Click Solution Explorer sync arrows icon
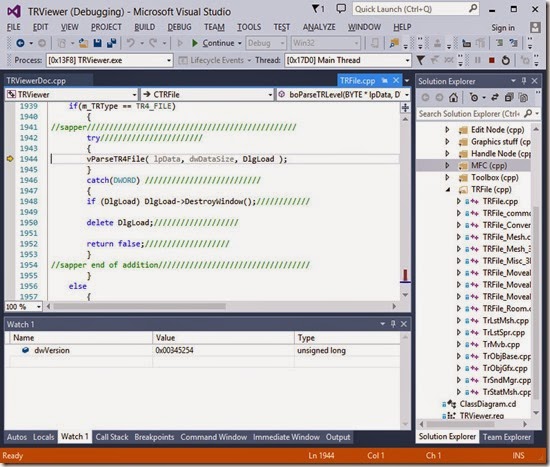The height and width of the screenshot is (467, 550). [x=495, y=97]
